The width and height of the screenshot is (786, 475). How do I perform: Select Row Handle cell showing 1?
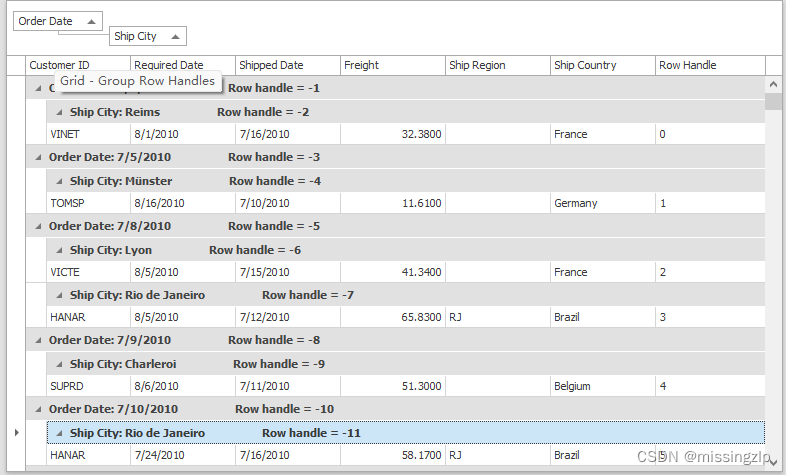point(710,203)
